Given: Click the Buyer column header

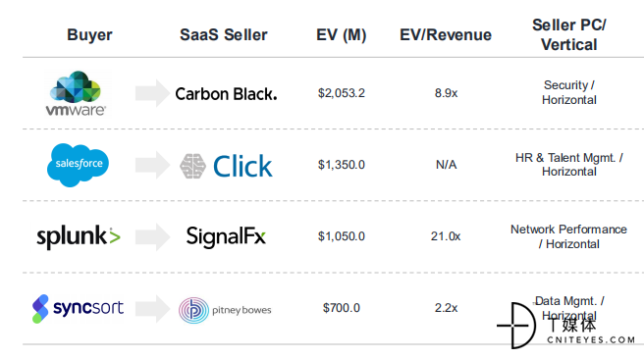Looking at the screenshot, I should click(x=89, y=35).
